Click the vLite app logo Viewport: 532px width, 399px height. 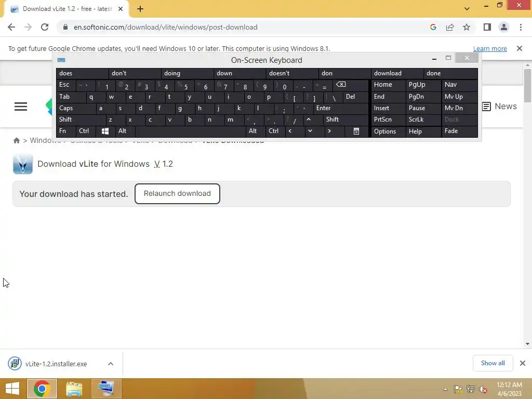pos(23,164)
